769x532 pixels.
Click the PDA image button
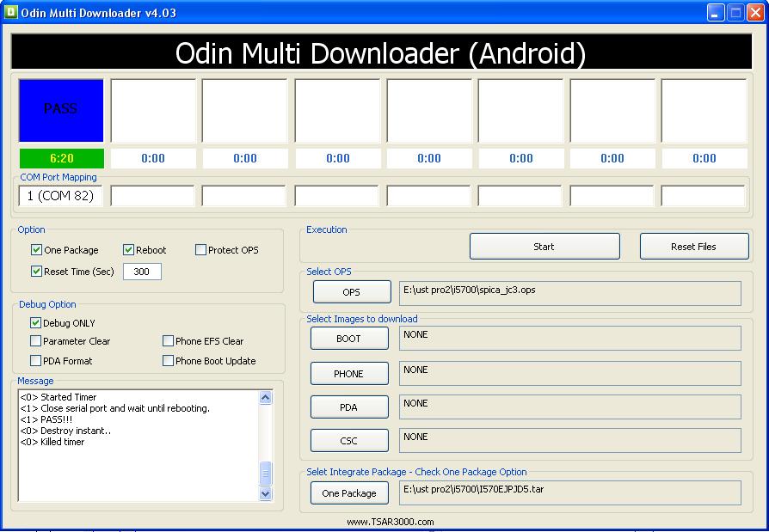349,407
